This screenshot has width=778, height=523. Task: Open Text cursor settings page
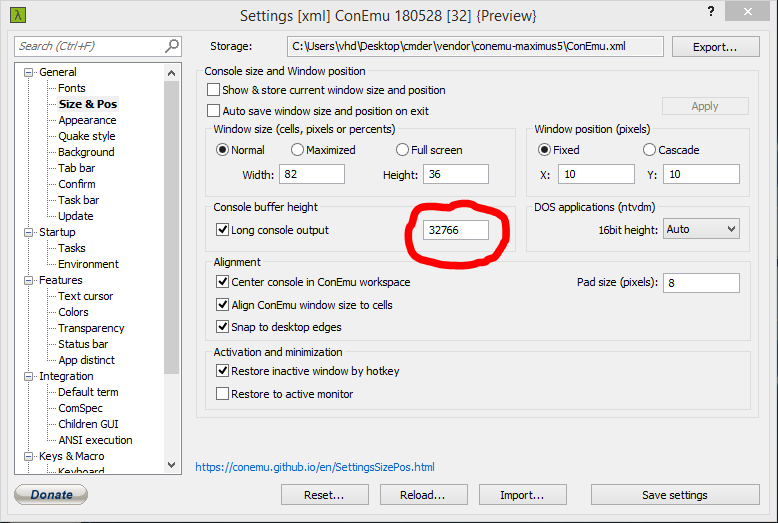point(86,296)
